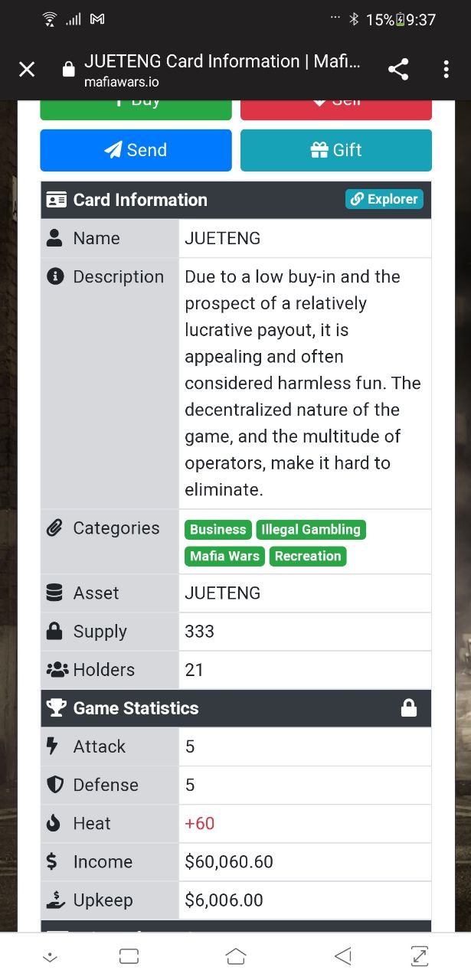Click the blue Send button
The width and height of the screenshot is (471, 980).
[x=136, y=150]
